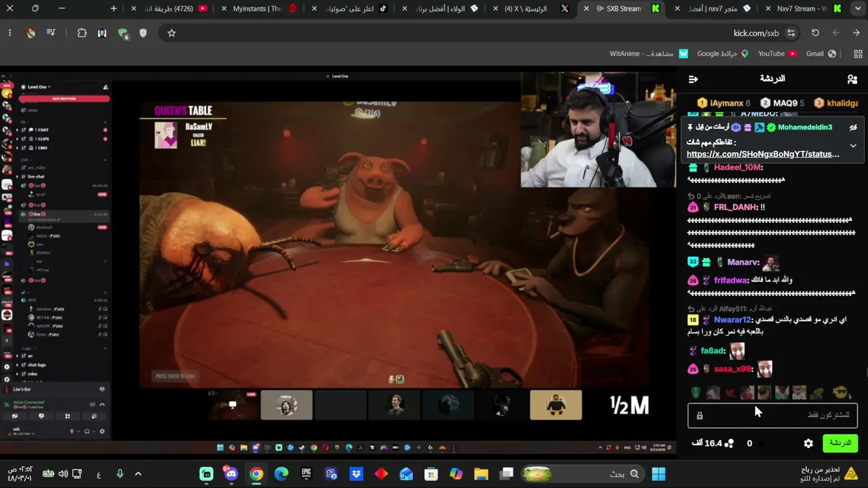Open Discord from the taskbar
The image size is (868, 488).
tap(231, 474)
